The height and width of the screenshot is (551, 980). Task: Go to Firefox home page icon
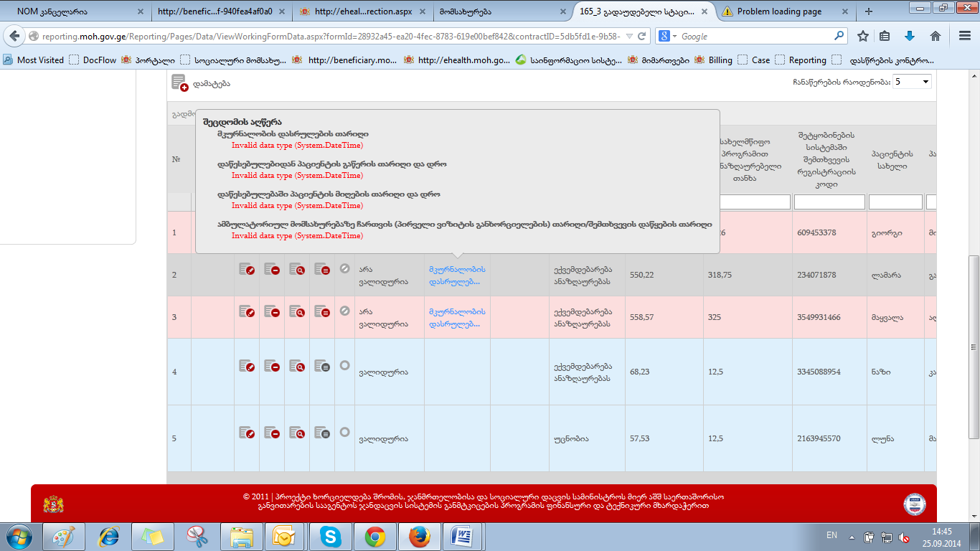click(935, 36)
